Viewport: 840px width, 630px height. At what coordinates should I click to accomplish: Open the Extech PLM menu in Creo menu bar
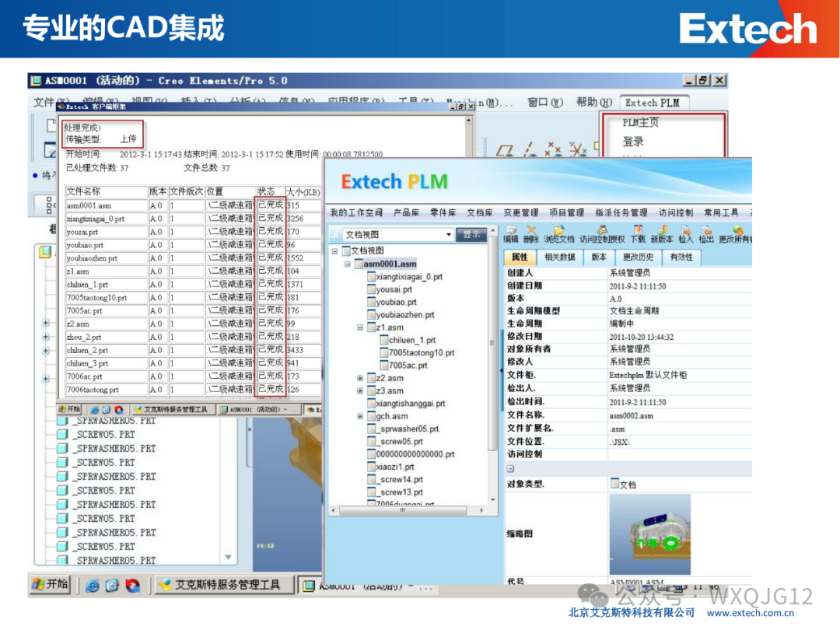click(652, 103)
